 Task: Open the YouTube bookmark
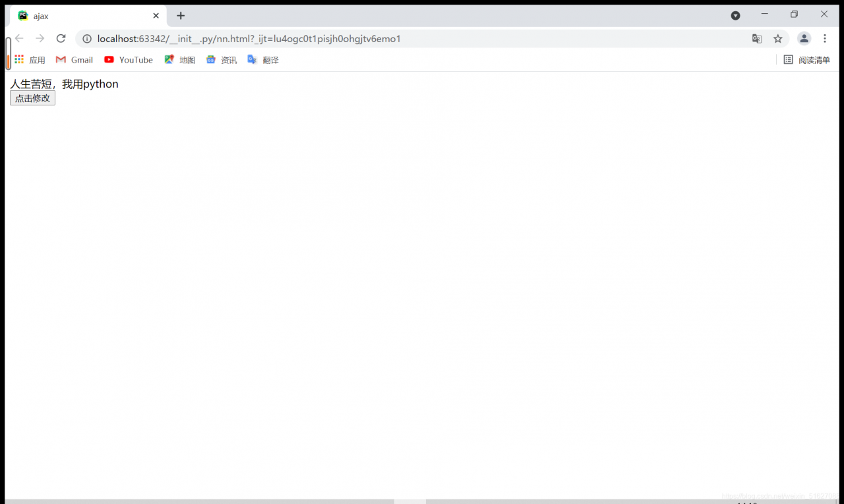pyautogui.click(x=129, y=60)
